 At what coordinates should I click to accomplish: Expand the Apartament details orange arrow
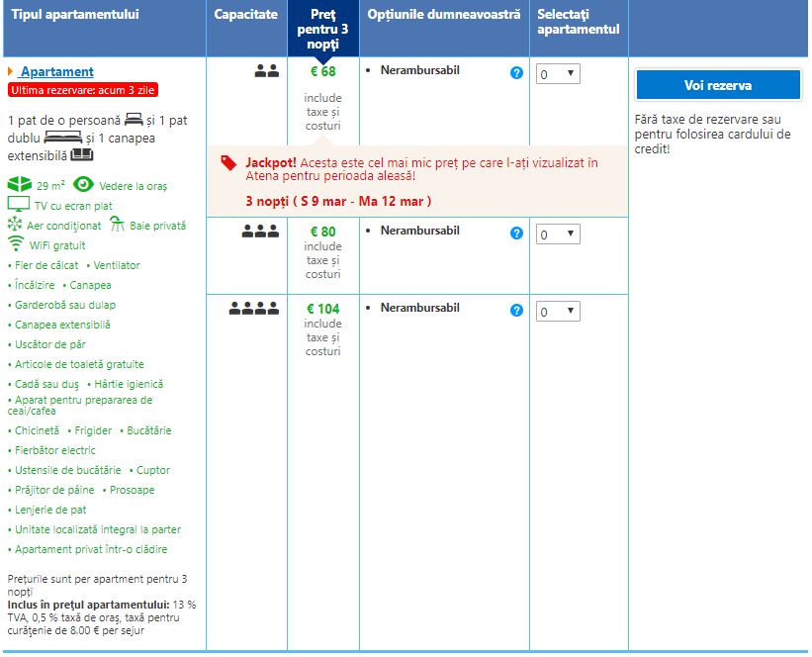[11, 71]
